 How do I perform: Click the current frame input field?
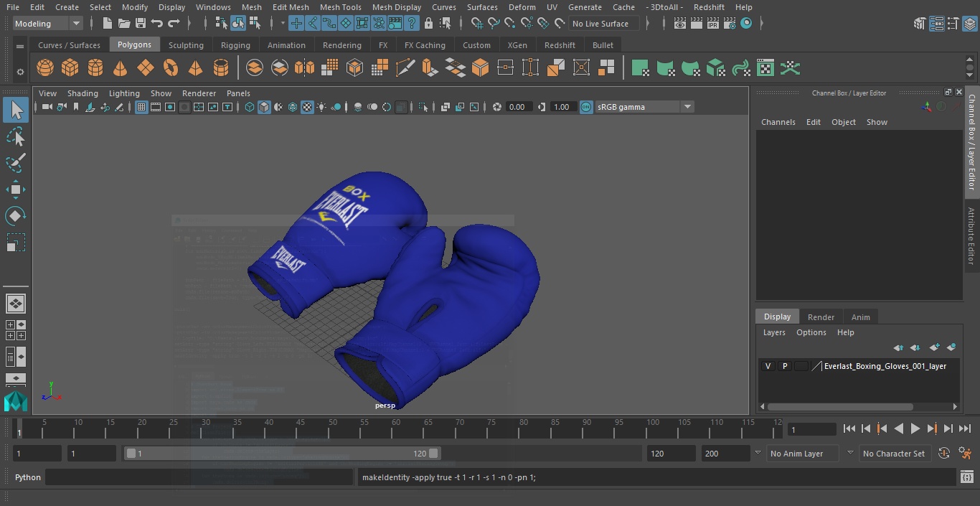pyautogui.click(x=812, y=429)
